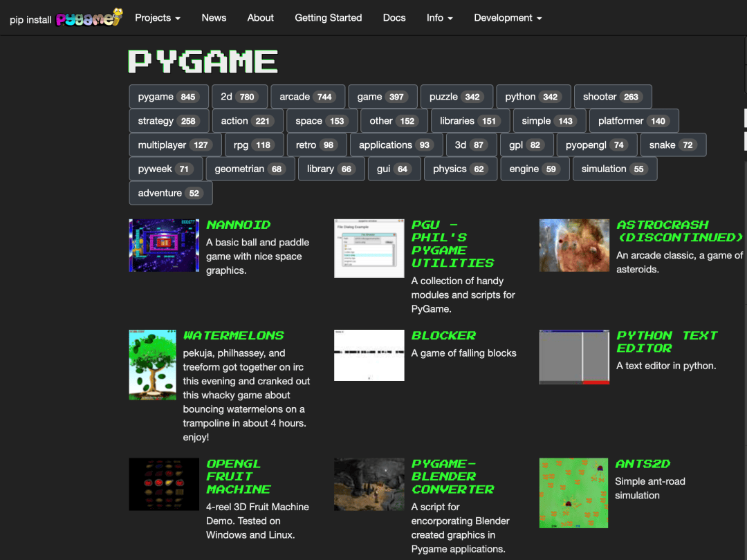Filter by the multiplayer 127 tag
Viewport: 747px width, 560px height.
tap(175, 144)
